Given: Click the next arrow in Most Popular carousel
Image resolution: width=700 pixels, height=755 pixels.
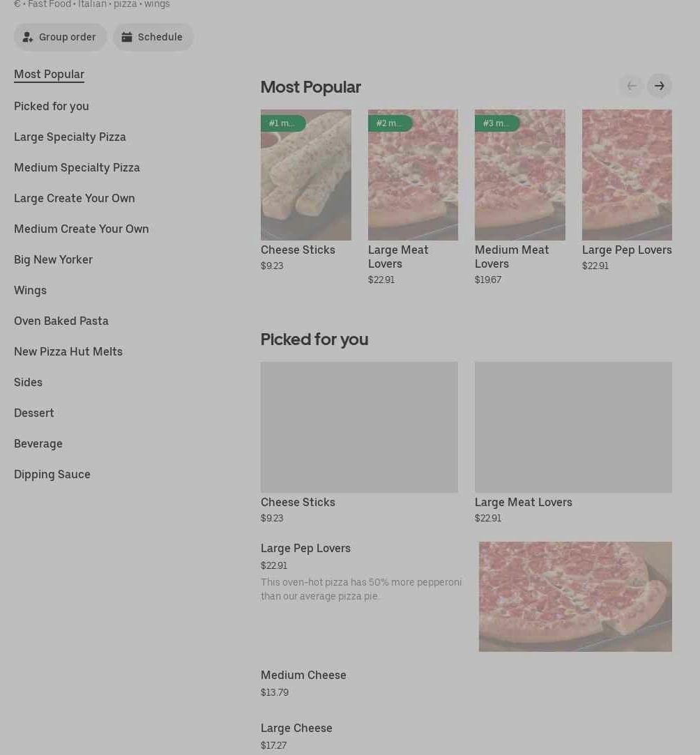Looking at the screenshot, I should (659, 86).
